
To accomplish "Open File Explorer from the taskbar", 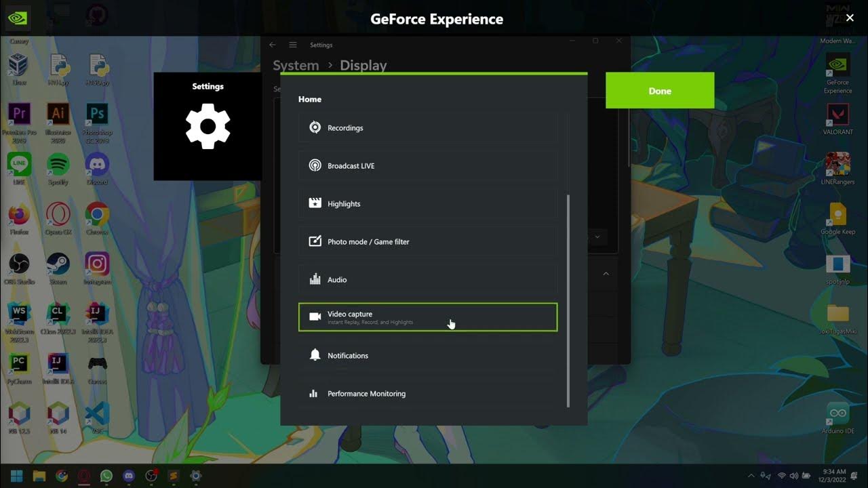I will pos(39,476).
